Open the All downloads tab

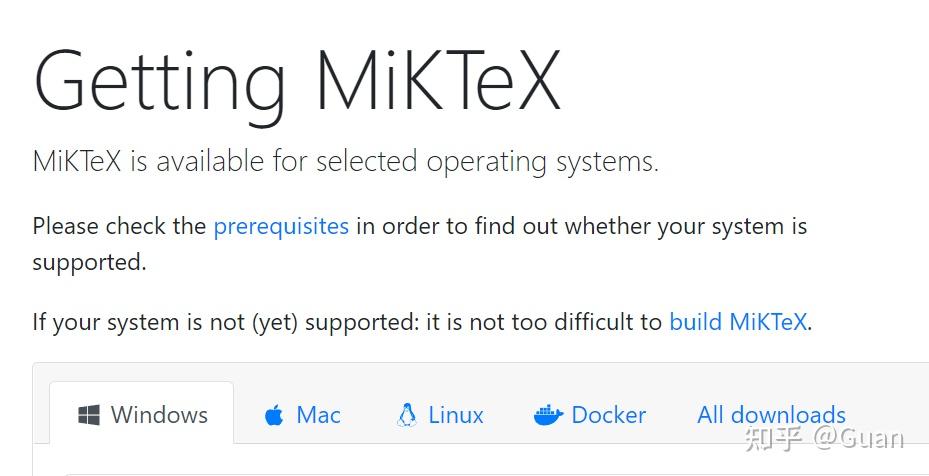771,415
